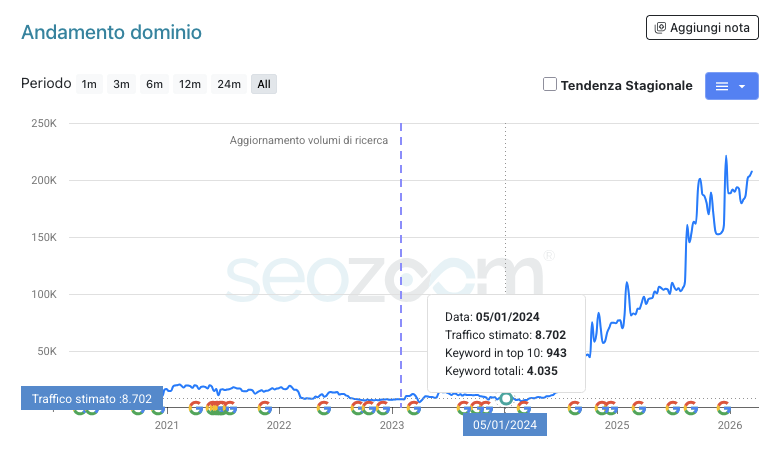This screenshot has height=458, width=776.
Task: Choose the 12m period option
Action: tap(190, 84)
